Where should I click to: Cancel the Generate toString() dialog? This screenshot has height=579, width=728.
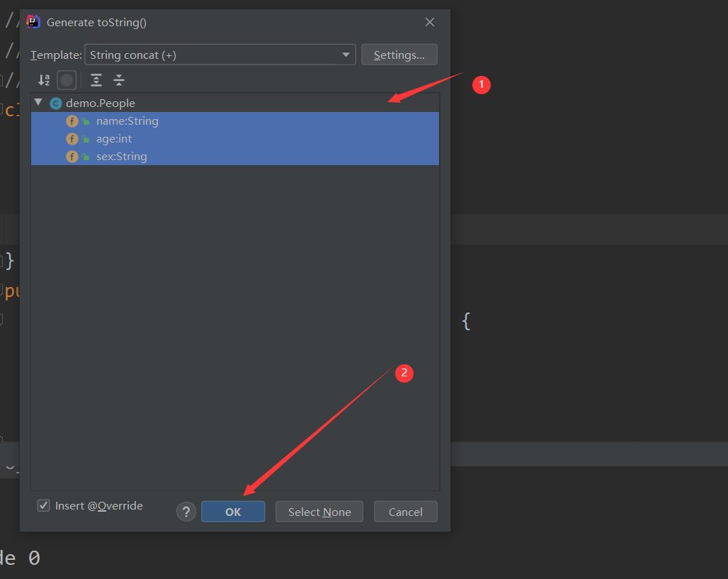[406, 512]
